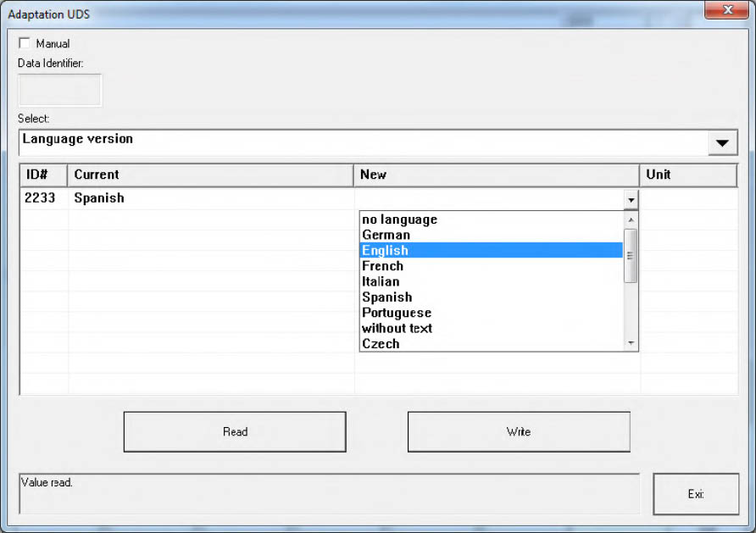Choose Czech from the language list
The height and width of the screenshot is (533, 756).
coord(381,344)
